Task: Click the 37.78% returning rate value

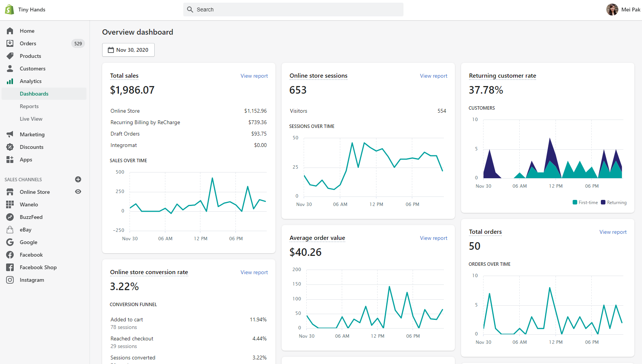Action: pyautogui.click(x=486, y=90)
